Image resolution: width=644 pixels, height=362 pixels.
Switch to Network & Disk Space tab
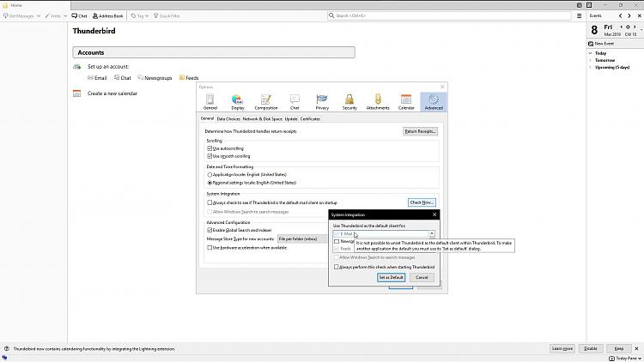[x=262, y=119]
